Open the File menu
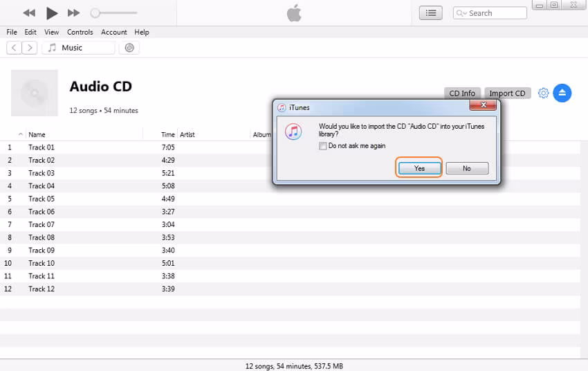588x371 pixels. [12, 33]
